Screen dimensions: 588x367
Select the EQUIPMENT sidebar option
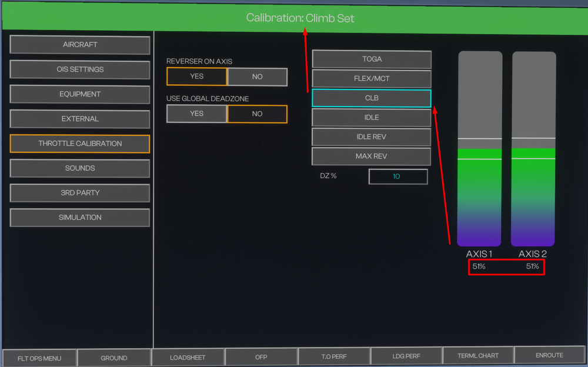(80, 94)
